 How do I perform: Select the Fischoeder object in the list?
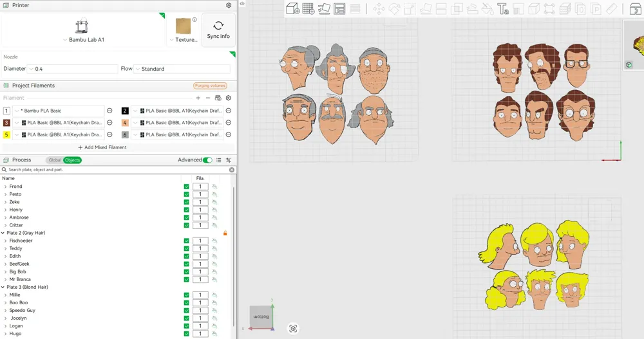(x=21, y=241)
